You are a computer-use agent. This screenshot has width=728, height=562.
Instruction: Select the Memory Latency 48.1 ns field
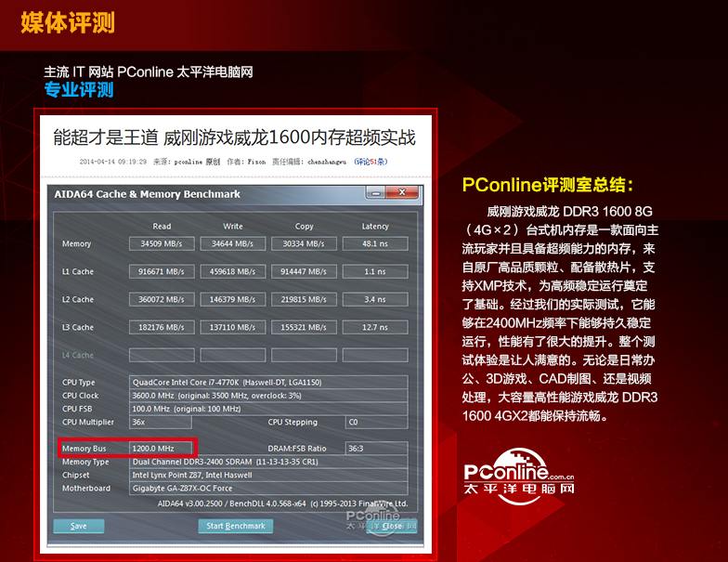click(x=375, y=243)
